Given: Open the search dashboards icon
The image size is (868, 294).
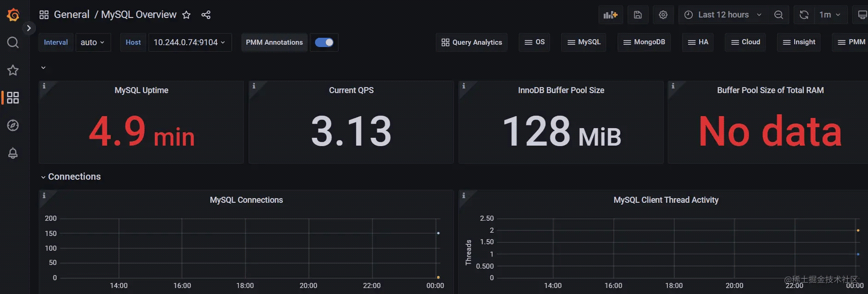Looking at the screenshot, I should pyautogui.click(x=13, y=43).
